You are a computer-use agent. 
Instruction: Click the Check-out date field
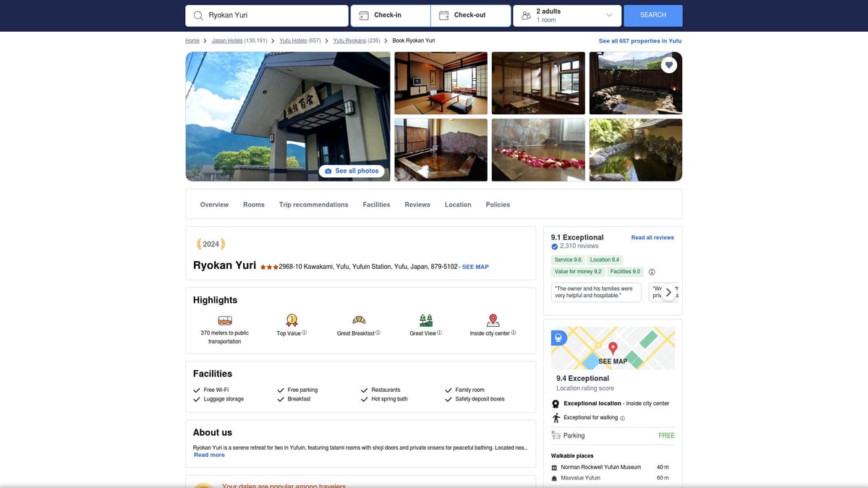470,14
